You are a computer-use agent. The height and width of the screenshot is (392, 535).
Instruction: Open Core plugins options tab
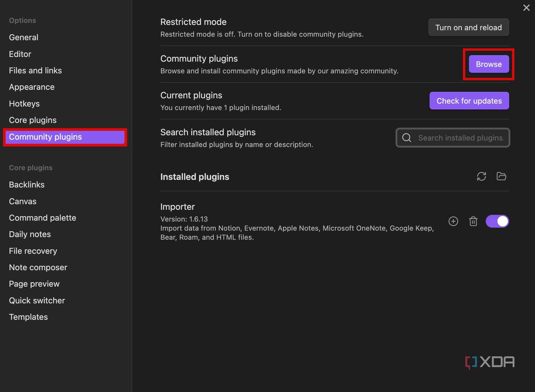pos(33,120)
